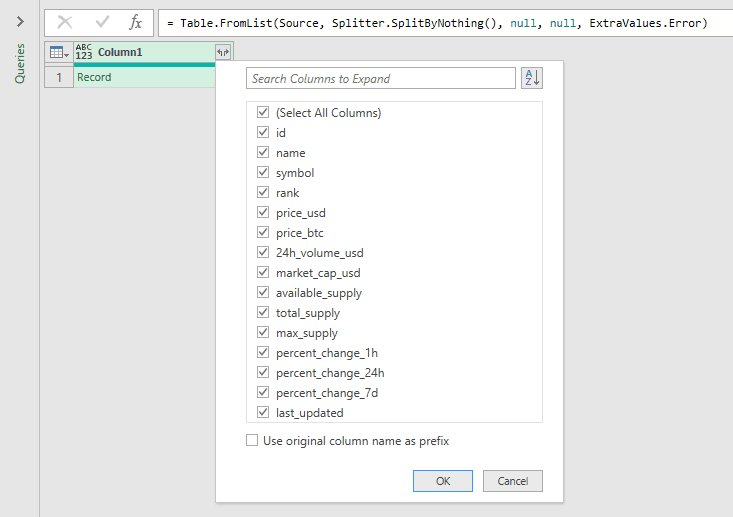The image size is (733, 517).
Task: Click the ABC123 data type icon
Action: pyautogui.click(x=84, y=52)
